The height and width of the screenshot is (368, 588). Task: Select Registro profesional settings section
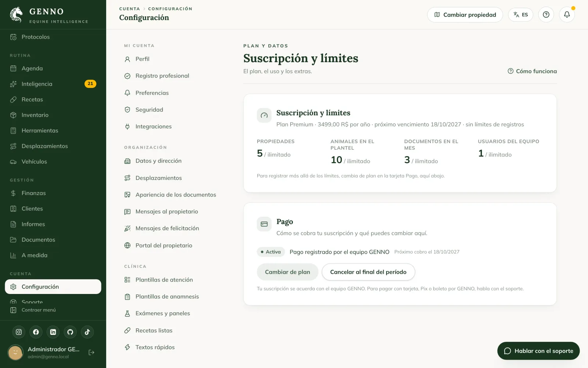coord(172,76)
